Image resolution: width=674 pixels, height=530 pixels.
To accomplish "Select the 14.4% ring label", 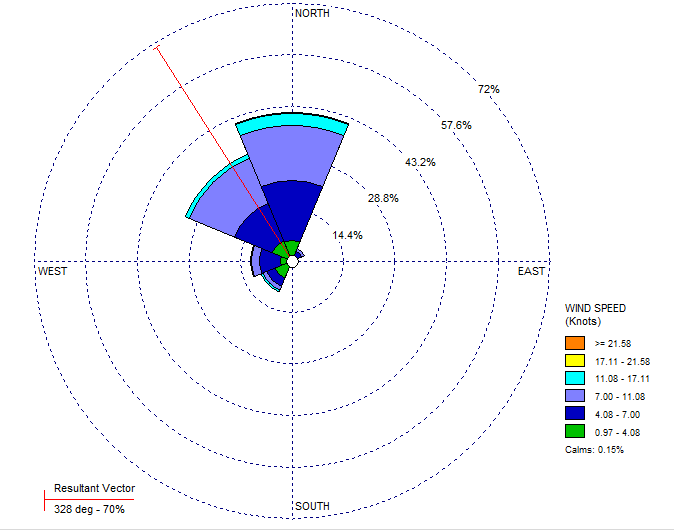I will 347,235.
